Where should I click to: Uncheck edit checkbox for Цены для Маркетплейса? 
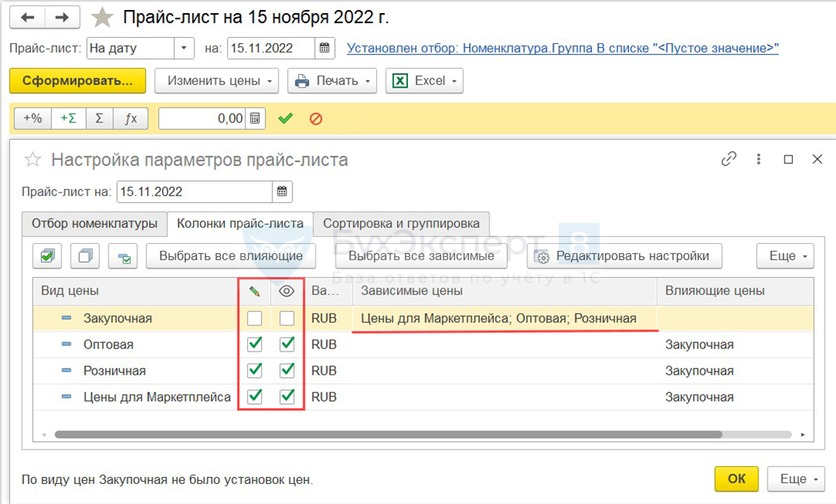click(x=255, y=397)
